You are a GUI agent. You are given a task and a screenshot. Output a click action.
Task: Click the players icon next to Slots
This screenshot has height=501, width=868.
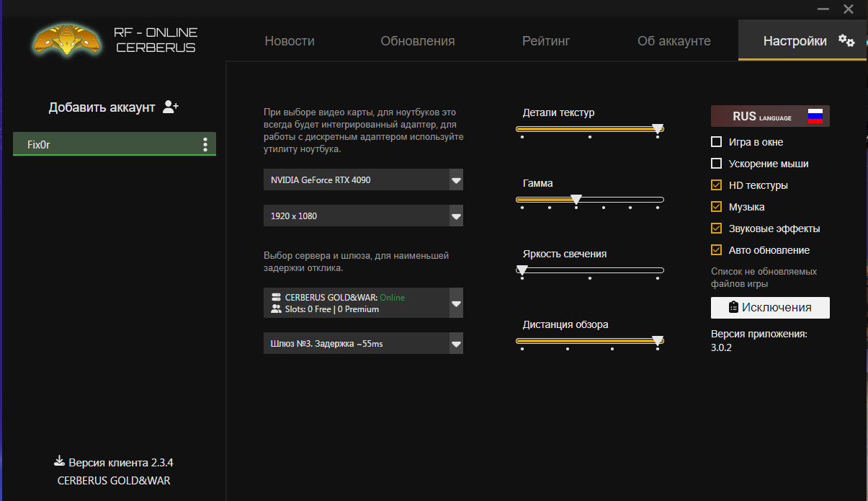click(x=276, y=309)
